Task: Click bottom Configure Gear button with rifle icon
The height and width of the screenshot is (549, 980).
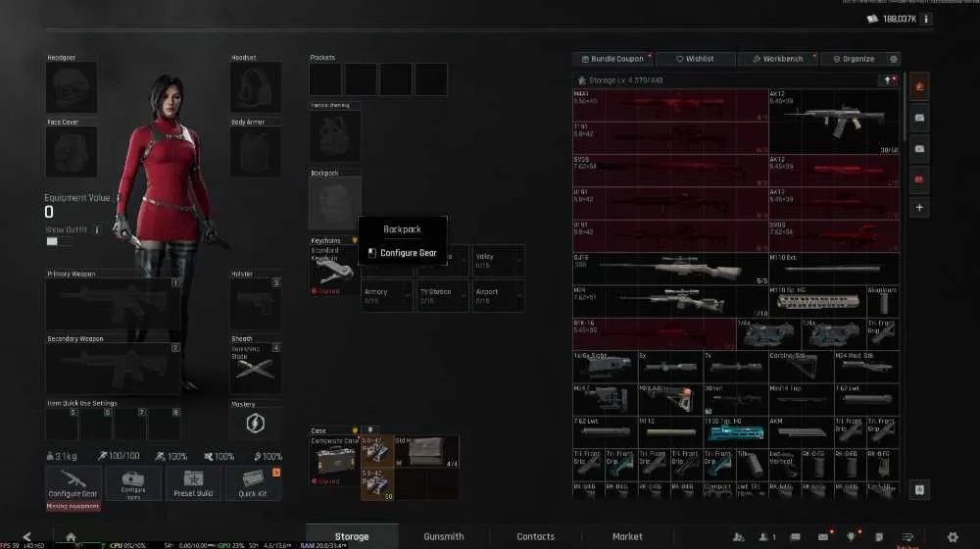Action: 73,483
